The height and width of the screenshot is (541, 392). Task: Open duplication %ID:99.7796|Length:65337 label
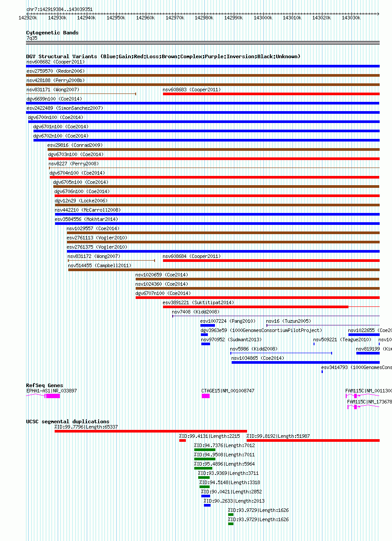pos(86,427)
